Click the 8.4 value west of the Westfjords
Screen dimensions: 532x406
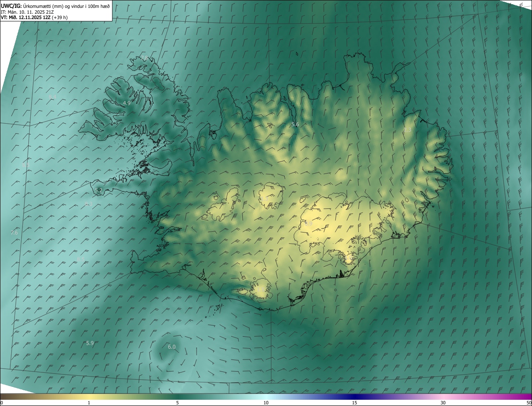tap(52, 97)
